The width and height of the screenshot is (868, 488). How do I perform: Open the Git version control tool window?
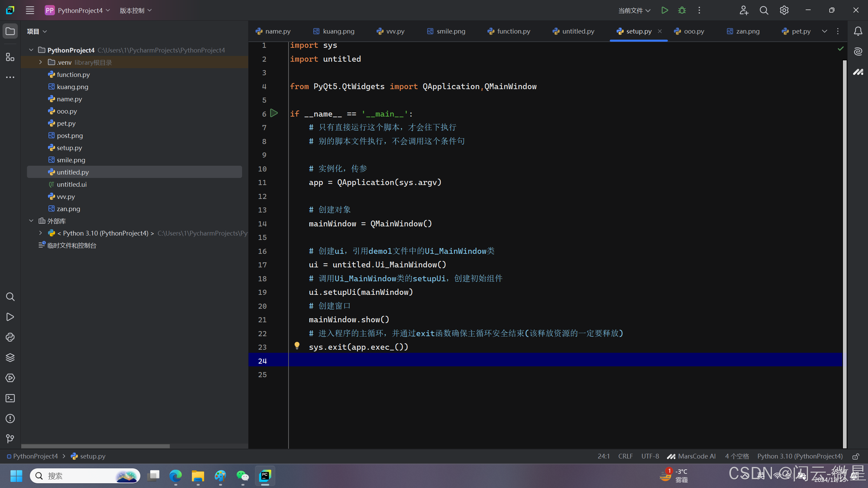(10, 439)
